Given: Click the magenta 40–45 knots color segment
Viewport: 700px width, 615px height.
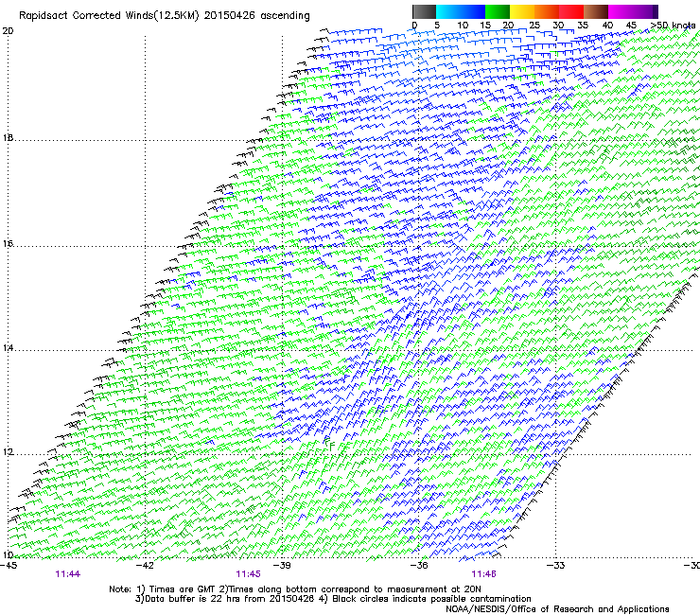Looking at the screenshot, I should click(621, 11).
